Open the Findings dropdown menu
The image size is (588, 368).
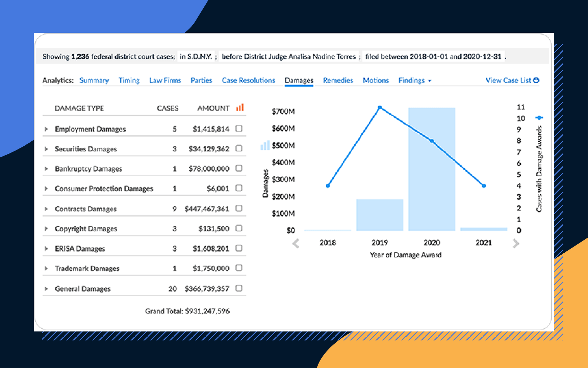click(x=415, y=80)
